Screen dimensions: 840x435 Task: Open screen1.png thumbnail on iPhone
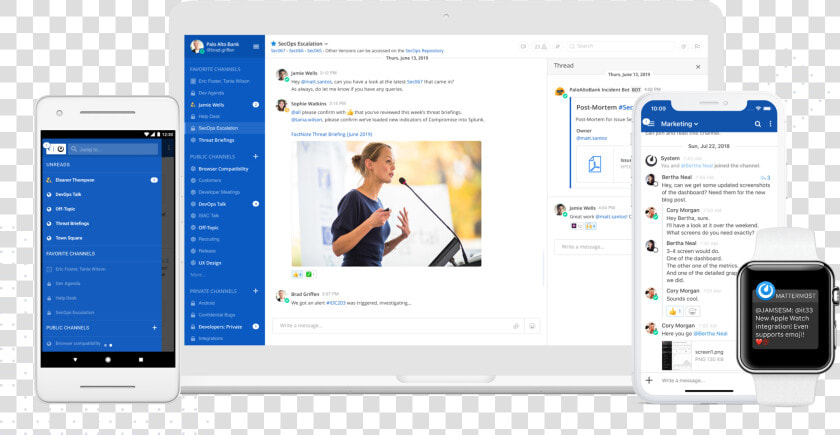click(677, 355)
